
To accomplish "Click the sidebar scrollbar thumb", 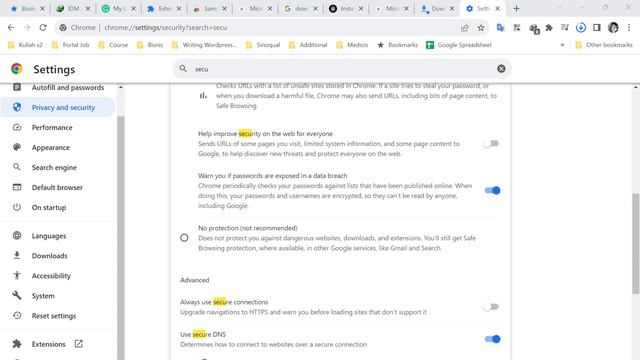I will (120, 237).
